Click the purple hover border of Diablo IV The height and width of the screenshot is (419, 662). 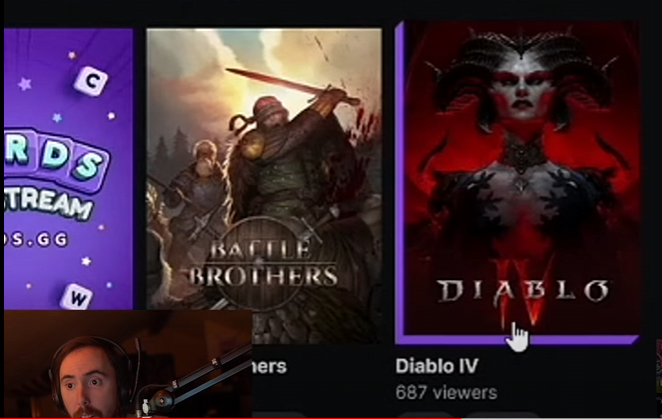coord(518,340)
